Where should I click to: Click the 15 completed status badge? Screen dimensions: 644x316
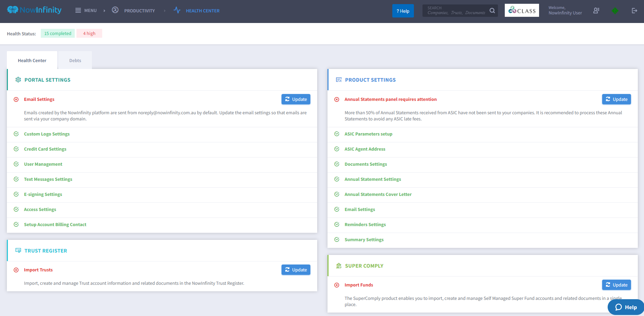(x=58, y=33)
